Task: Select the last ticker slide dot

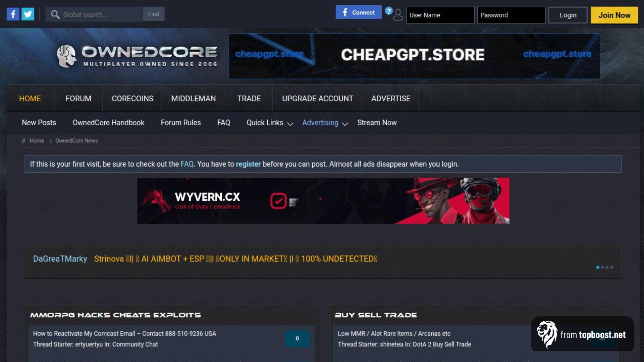Action: (612, 267)
